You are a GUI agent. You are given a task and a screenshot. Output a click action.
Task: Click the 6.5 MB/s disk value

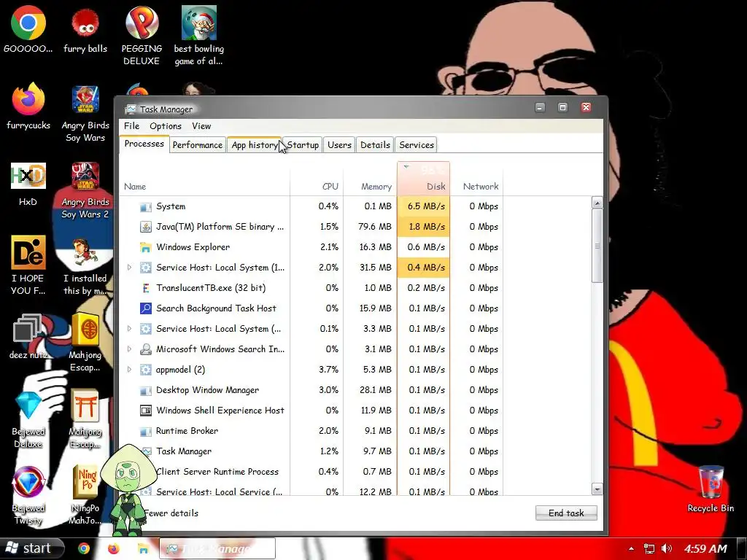pos(424,206)
